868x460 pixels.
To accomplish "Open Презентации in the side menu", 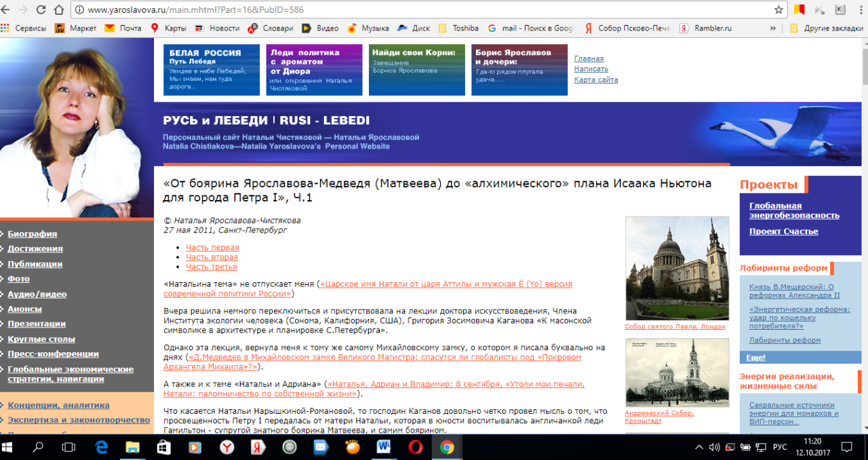I will coord(37,324).
